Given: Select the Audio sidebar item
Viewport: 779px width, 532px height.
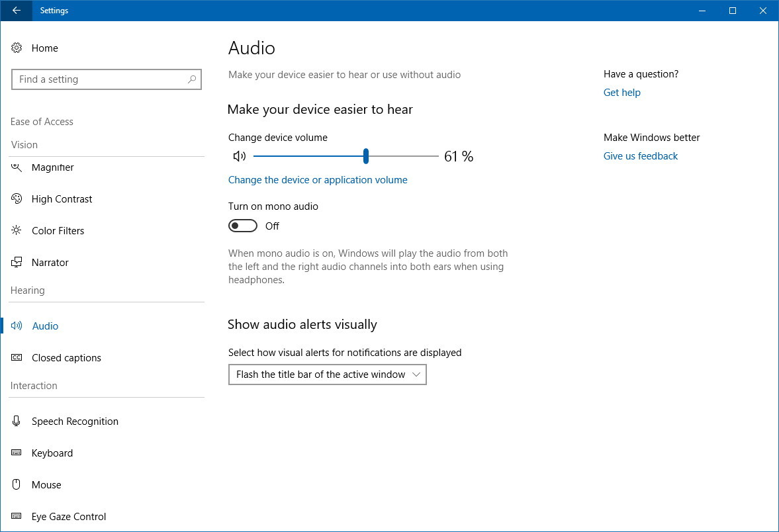Looking at the screenshot, I should (45, 326).
